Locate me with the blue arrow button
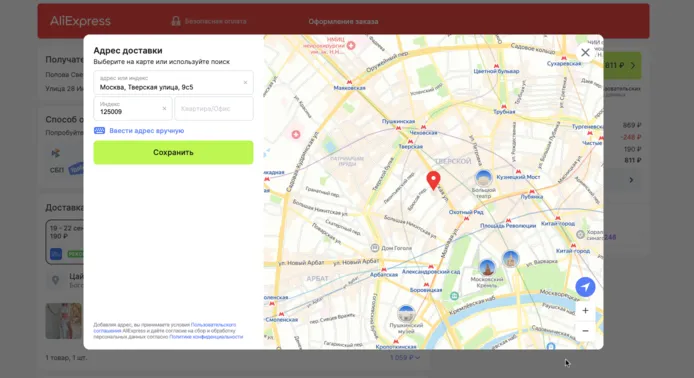 [x=585, y=287]
